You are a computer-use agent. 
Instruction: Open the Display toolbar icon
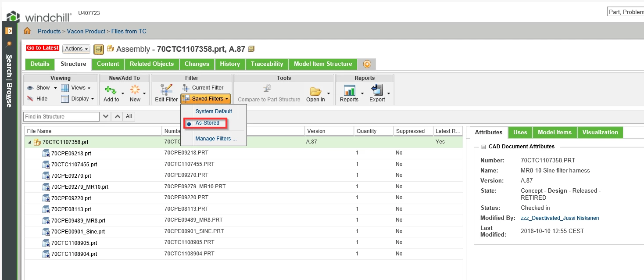click(x=65, y=99)
